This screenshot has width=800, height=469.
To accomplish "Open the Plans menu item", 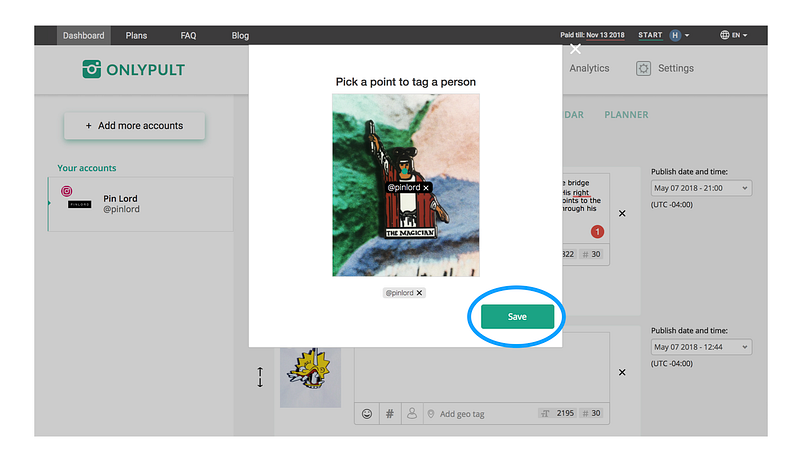I will click(x=136, y=35).
